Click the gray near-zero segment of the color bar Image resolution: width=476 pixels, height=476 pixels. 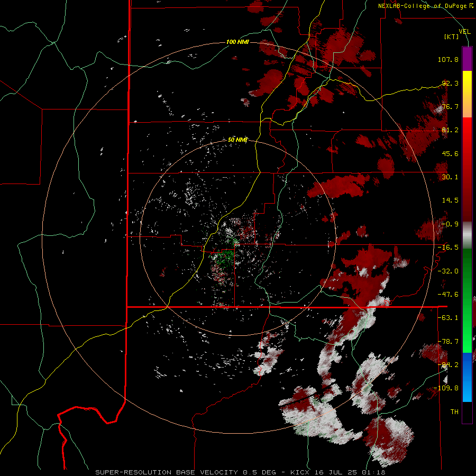467,235
